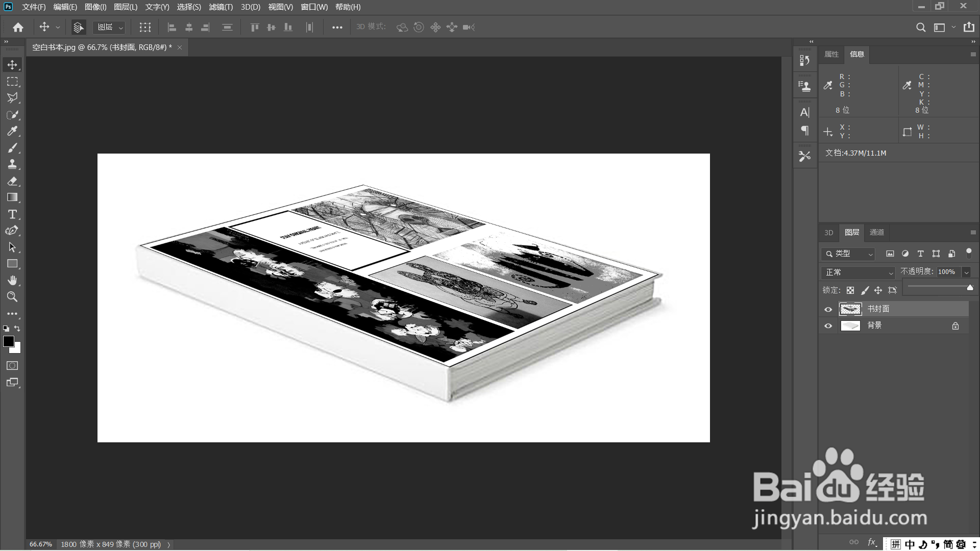Select the Rectangle shape tool
The height and width of the screenshot is (551, 980).
tap(12, 264)
